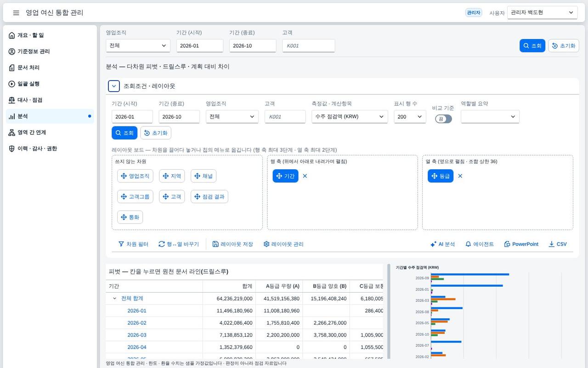
Task: Open the 2026-03 period row link
Action: click(137, 335)
